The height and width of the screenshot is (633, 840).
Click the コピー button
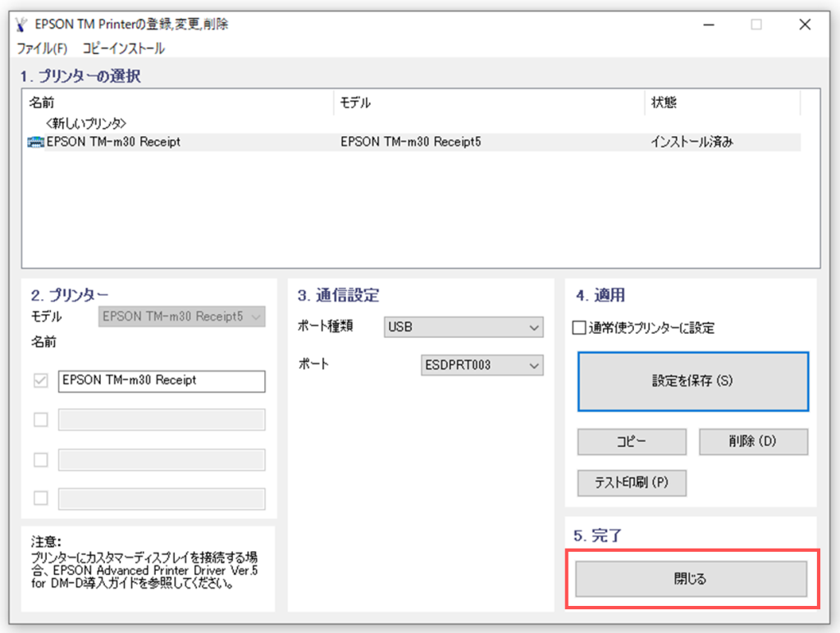(x=632, y=442)
